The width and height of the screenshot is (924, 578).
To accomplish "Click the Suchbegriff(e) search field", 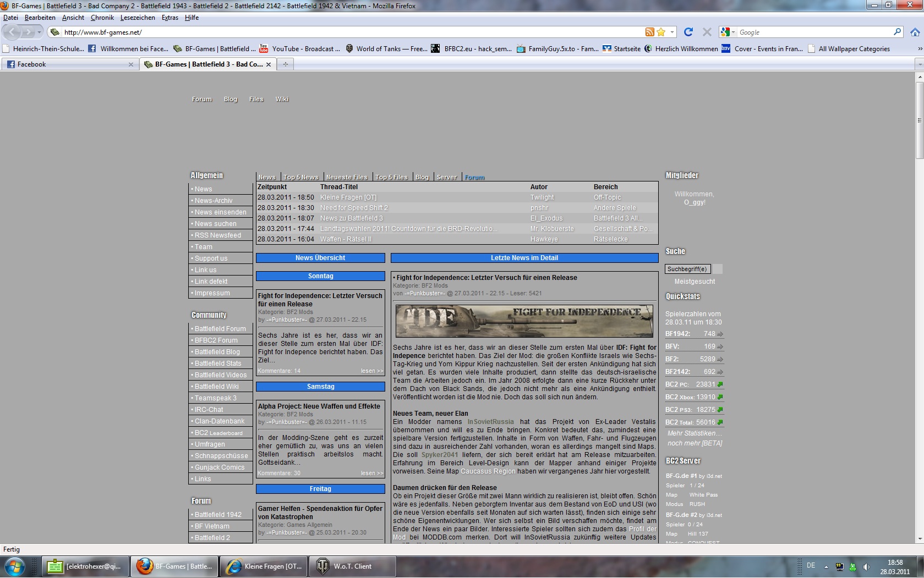I will 687,269.
